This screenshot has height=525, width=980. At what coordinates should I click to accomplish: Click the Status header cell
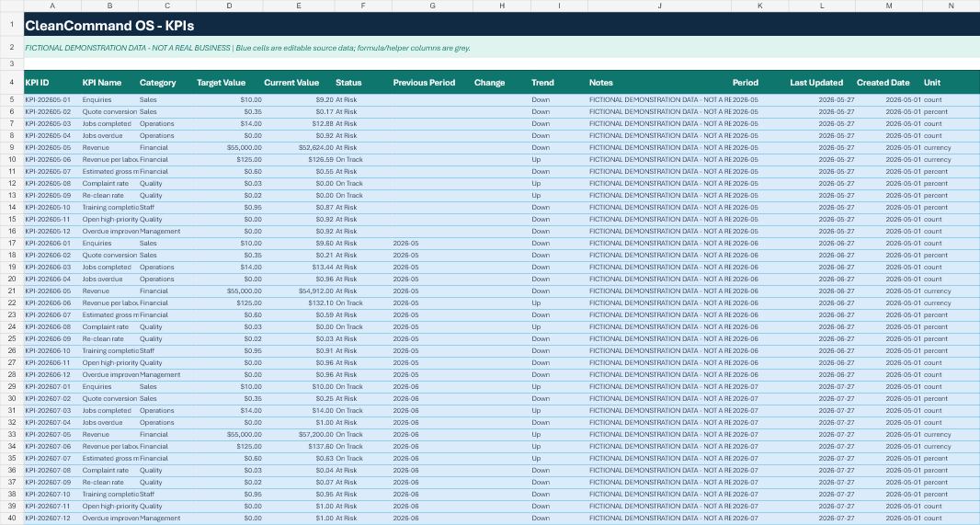pos(363,83)
